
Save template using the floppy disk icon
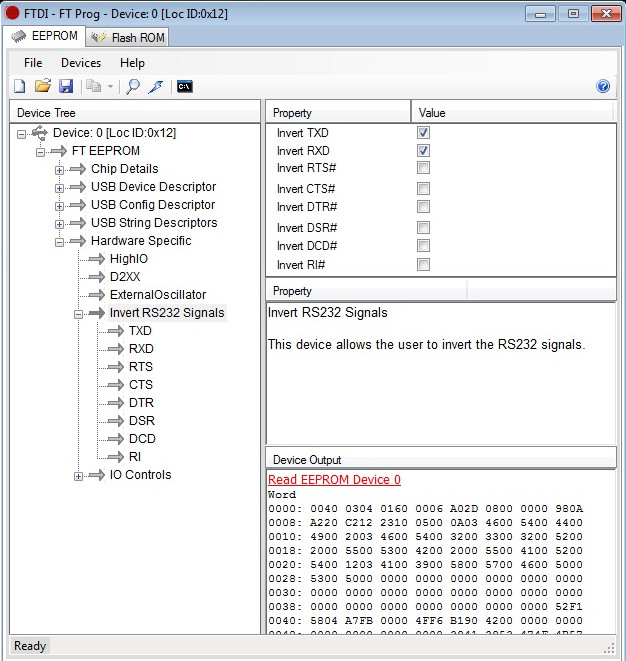tap(66, 86)
